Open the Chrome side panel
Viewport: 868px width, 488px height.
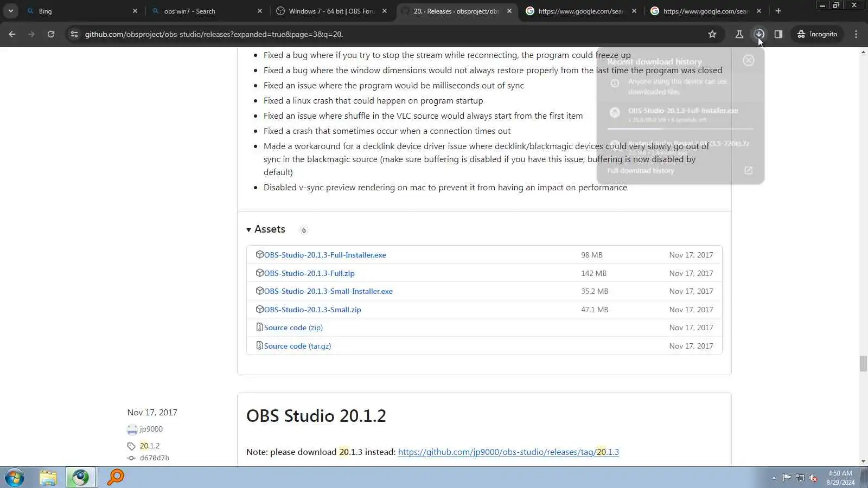778,34
